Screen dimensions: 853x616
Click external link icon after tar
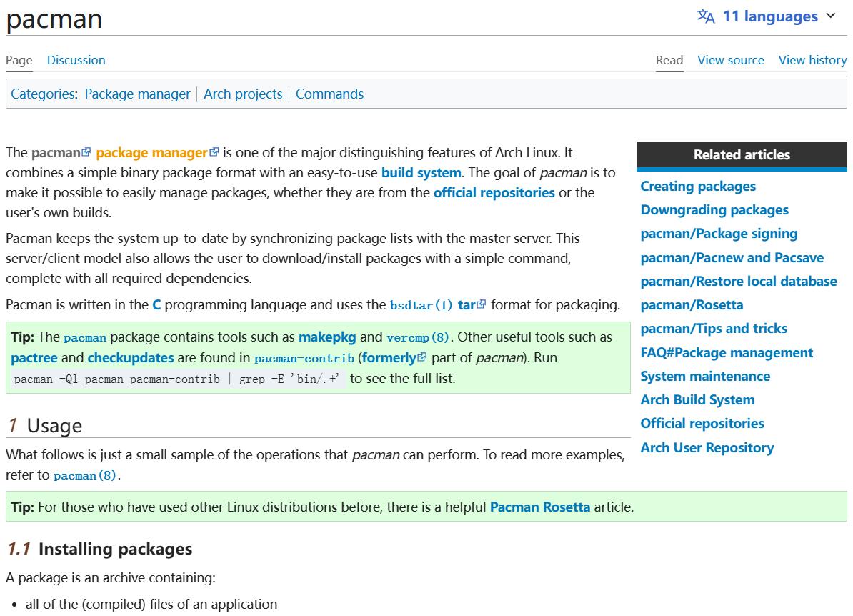tap(482, 305)
